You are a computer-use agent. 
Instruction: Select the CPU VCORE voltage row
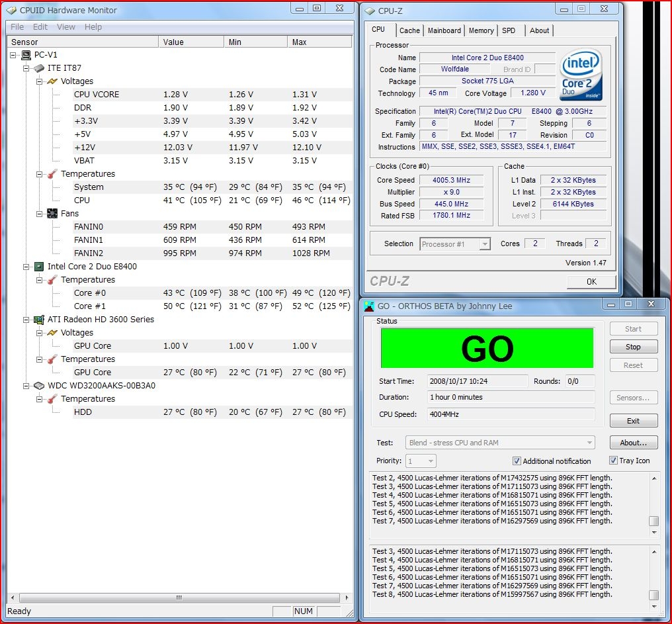tap(212, 95)
